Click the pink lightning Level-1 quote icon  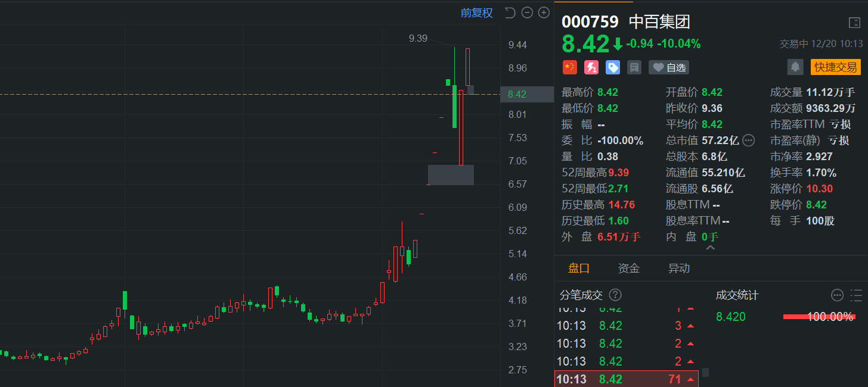(x=591, y=67)
